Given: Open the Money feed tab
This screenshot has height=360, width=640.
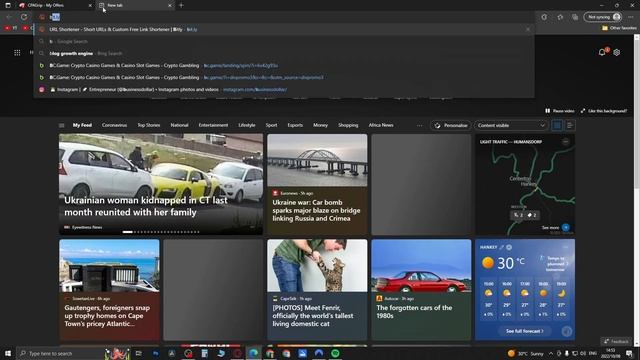Looking at the screenshot, I should click(x=320, y=125).
